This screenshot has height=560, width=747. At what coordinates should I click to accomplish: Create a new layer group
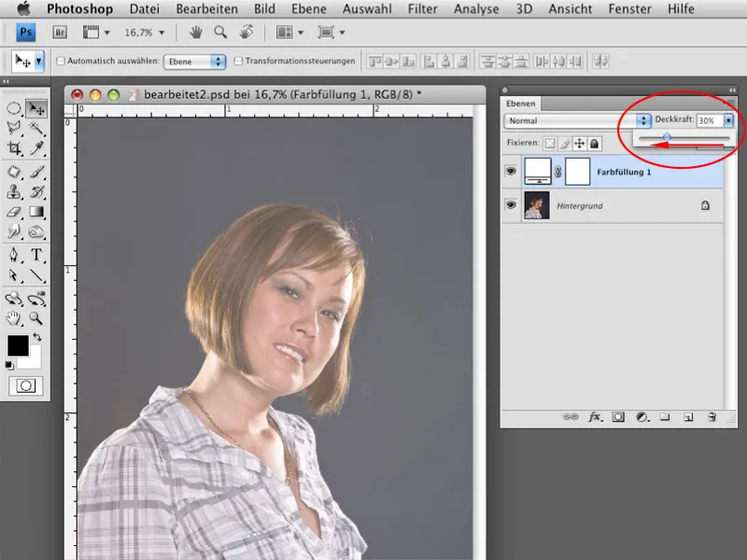tap(665, 417)
